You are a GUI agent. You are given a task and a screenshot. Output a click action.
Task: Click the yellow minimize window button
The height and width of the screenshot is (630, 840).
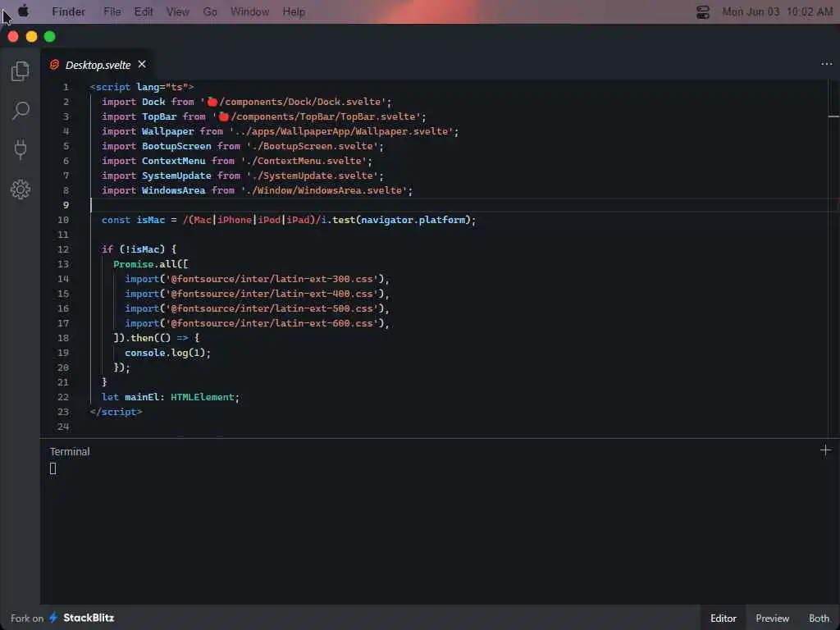click(x=32, y=36)
